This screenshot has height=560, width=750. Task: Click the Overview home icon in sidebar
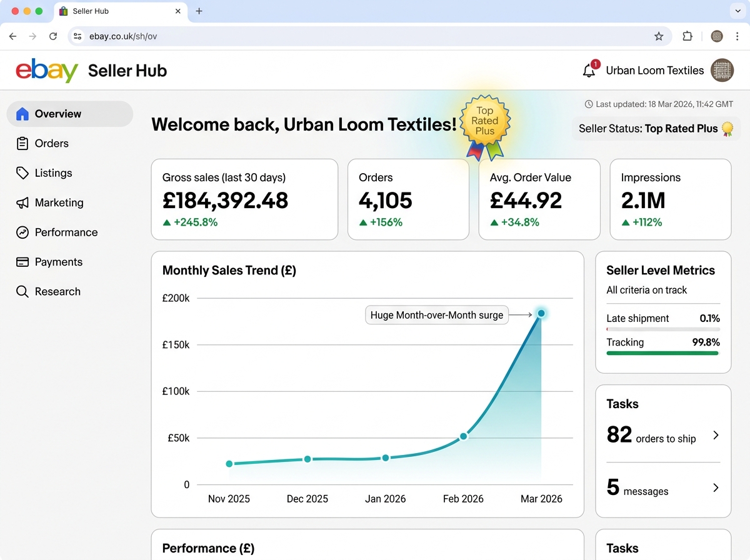(22, 114)
